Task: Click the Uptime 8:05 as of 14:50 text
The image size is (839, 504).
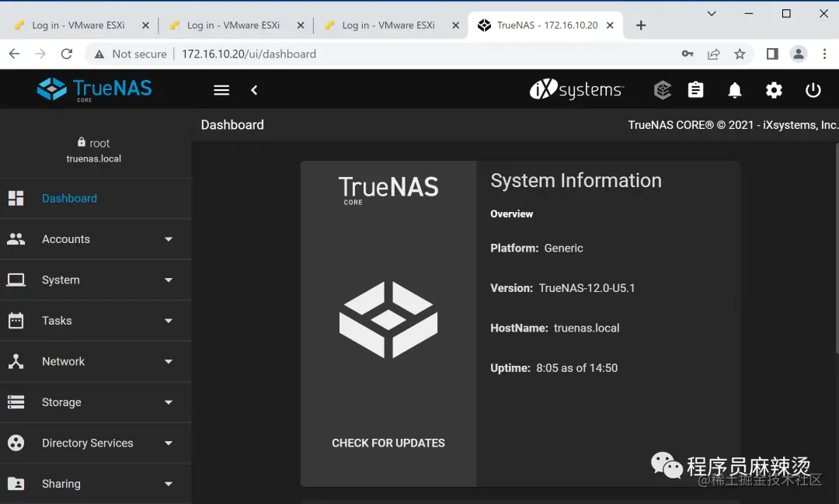Action: click(554, 368)
